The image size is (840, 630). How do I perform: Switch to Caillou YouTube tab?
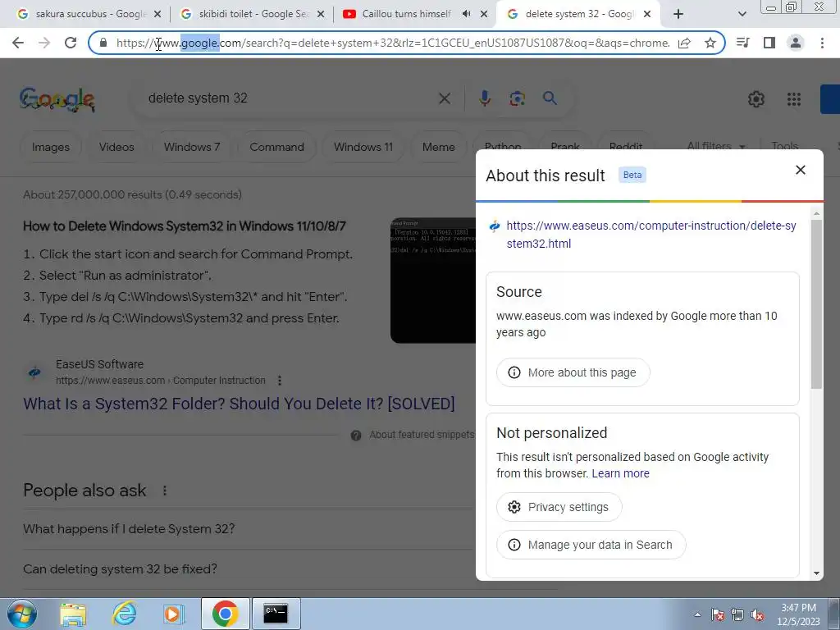(406, 14)
